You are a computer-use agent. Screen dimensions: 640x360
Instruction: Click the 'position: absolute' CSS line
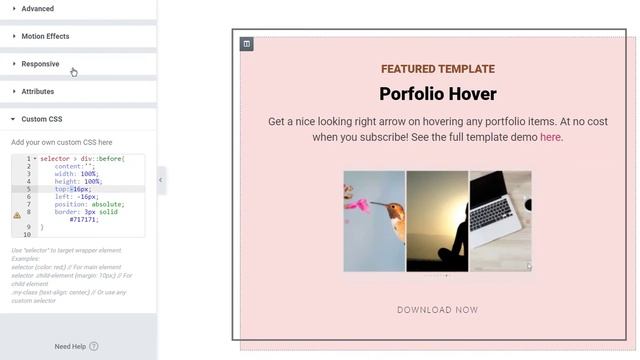pyautogui.click(x=89, y=204)
